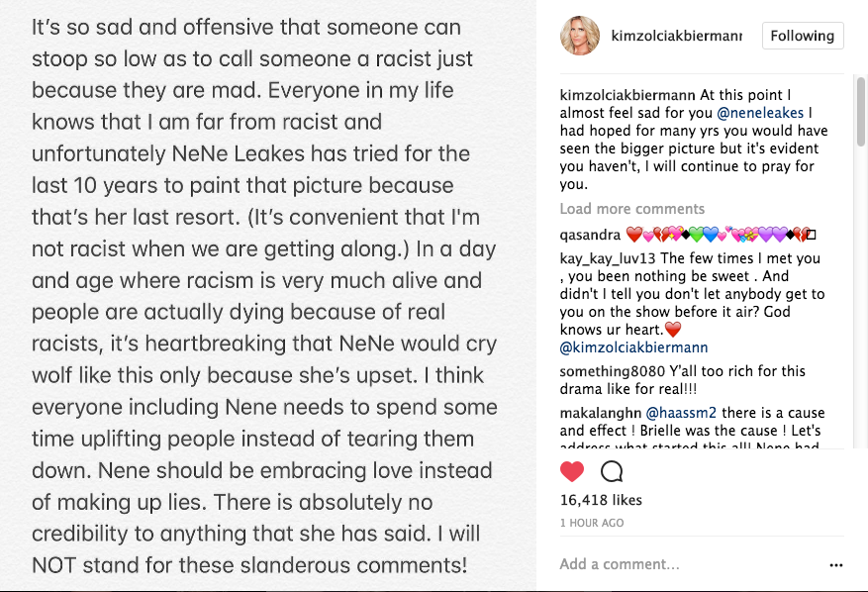Click the kimzolciakbiermann profile avatar
This screenshot has width=868, height=592.
(580, 36)
